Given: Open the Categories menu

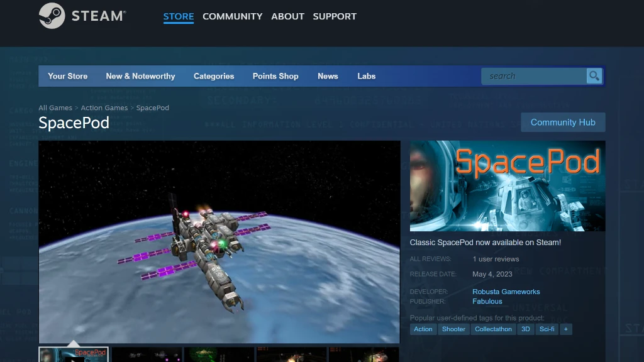Looking at the screenshot, I should click(x=214, y=76).
